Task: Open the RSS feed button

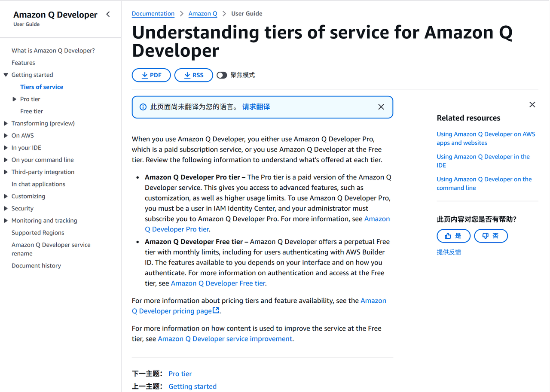Action: click(x=193, y=75)
